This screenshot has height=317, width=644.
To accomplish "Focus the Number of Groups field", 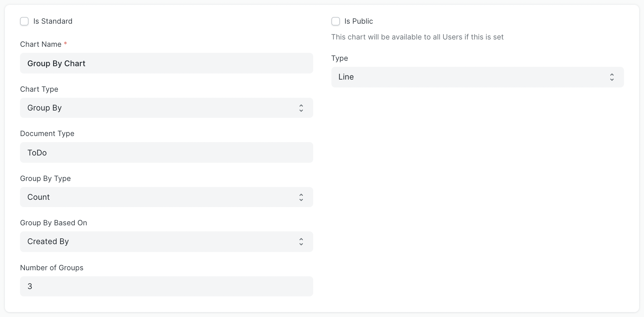I will (166, 286).
